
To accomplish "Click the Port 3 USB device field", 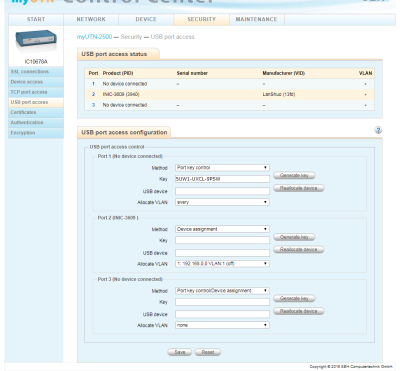I will [x=222, y=314].
